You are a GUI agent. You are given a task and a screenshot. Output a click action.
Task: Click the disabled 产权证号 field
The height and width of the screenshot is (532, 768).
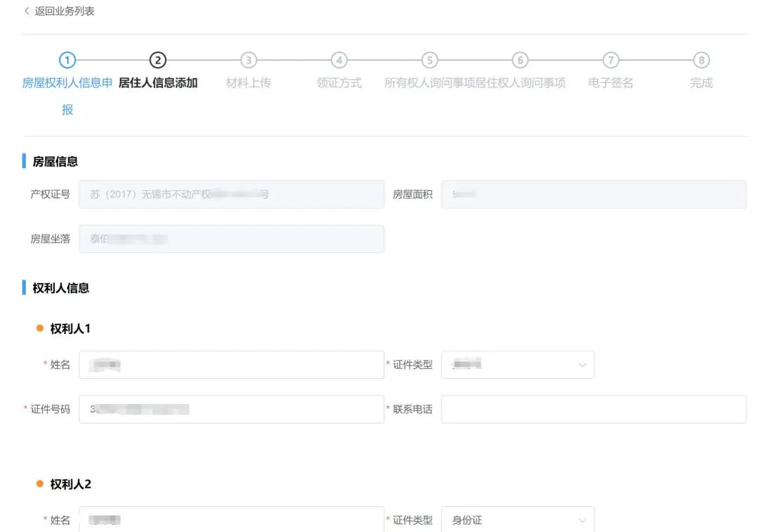[x=231, y=194]
